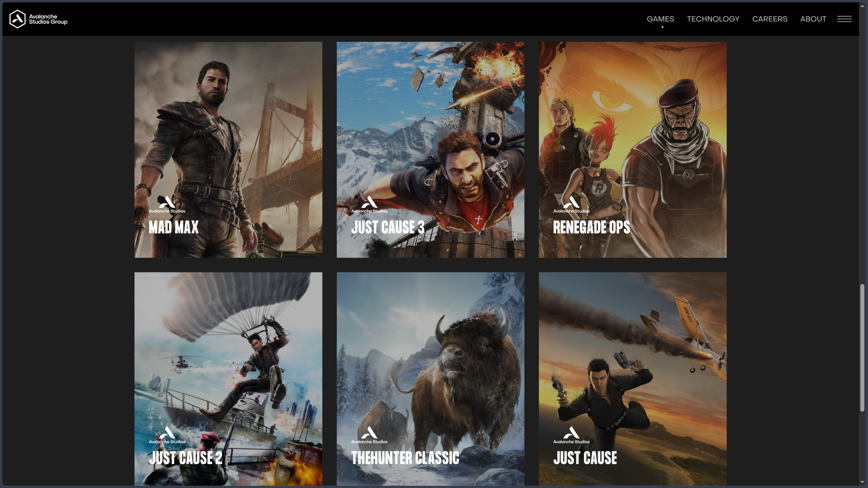Click Avalanche Studios logo on Just Cause card
The image size is (868, 488).
coord(571,435)
